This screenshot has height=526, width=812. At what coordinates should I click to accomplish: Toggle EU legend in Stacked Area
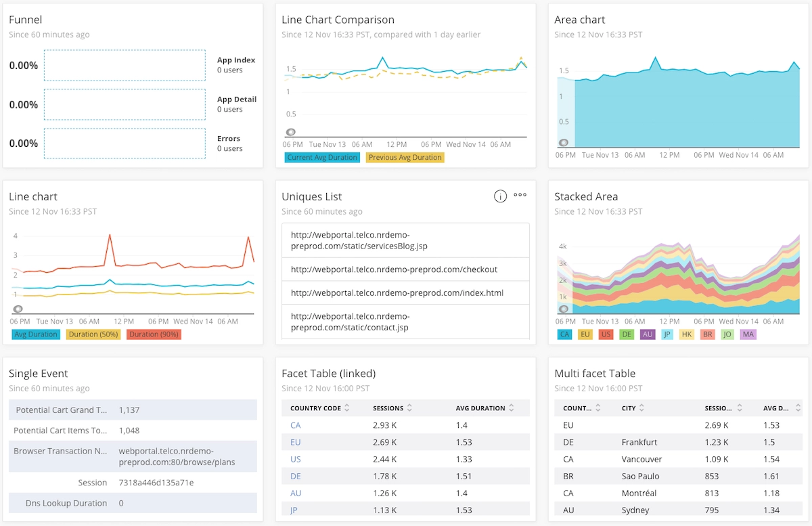[x=585, y=334]
